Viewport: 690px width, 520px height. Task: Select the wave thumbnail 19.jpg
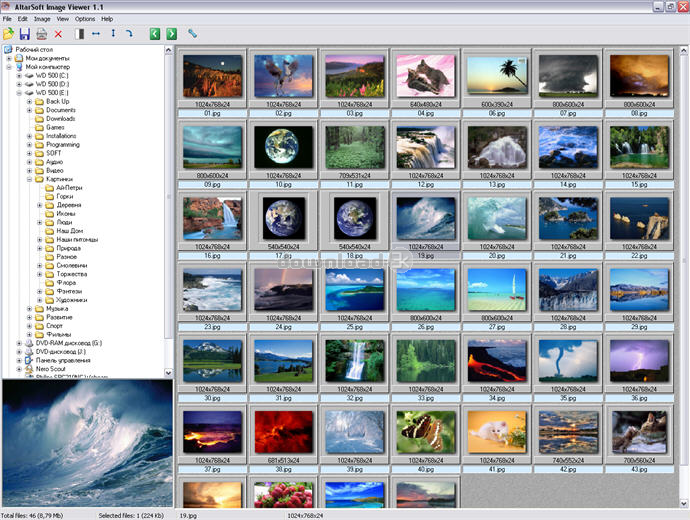click(426, 219)
